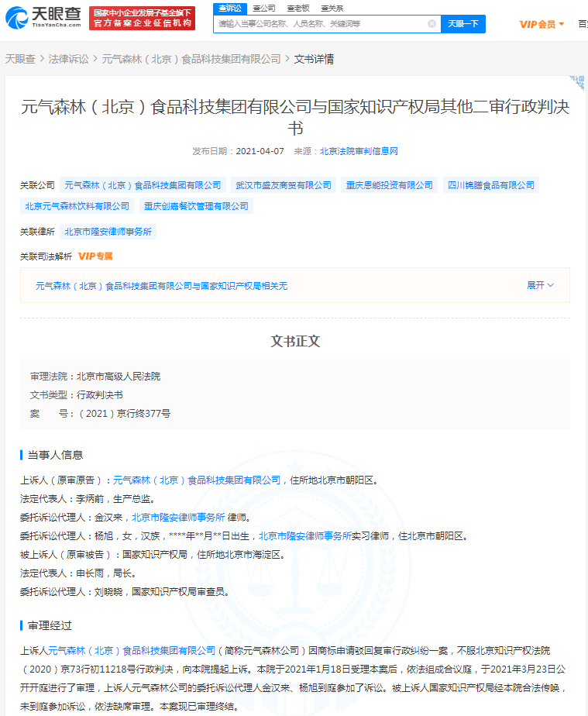Click the agent line 刘晓晓，国家知识产权局审查员
Image resolution: width=588 pixels, height=716 pixels.
click(124, 592)
